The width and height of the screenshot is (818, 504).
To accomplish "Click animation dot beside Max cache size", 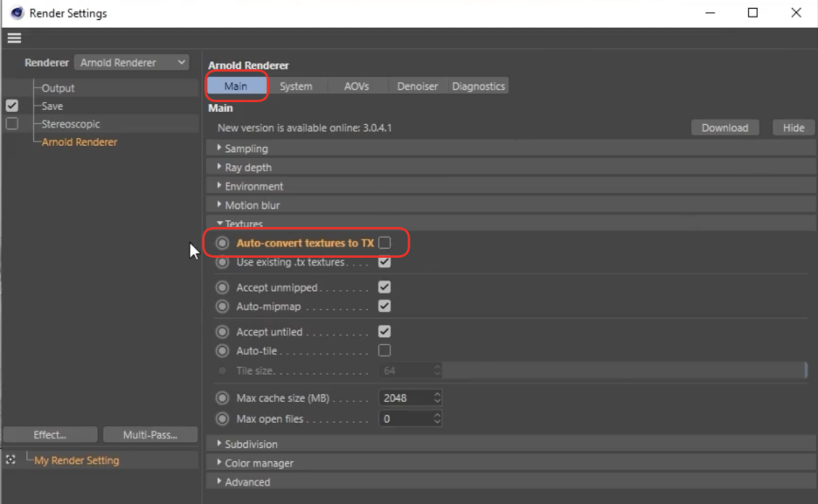I will (x=222, y=398).
